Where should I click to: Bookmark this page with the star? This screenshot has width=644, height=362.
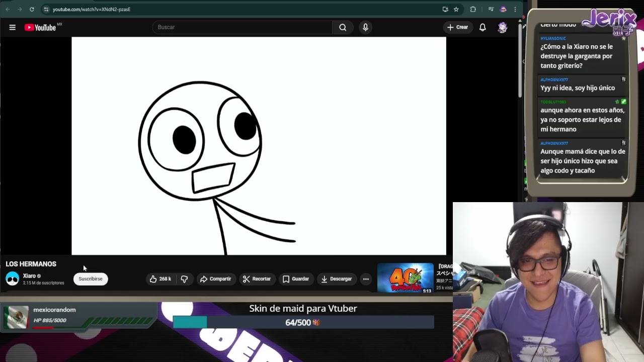(x=456, y=9)
